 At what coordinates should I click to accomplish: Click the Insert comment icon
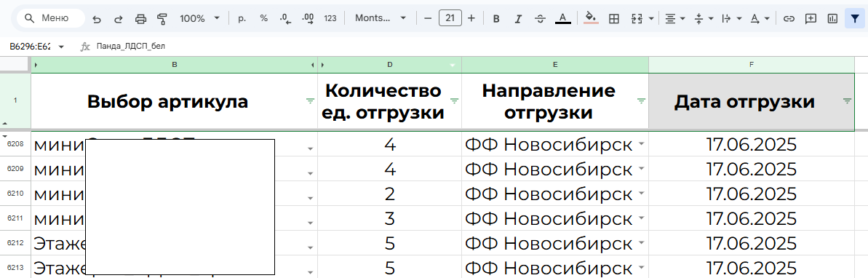[811, 18]
